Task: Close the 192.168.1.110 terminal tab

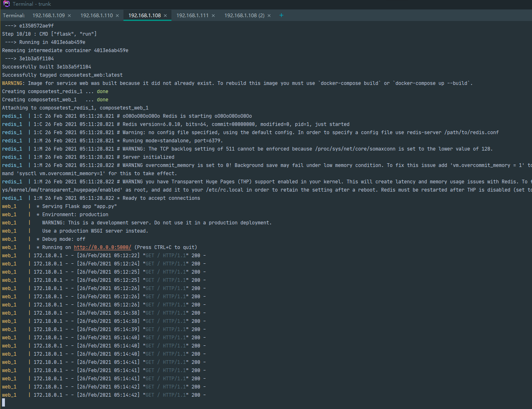Action: 117,16
